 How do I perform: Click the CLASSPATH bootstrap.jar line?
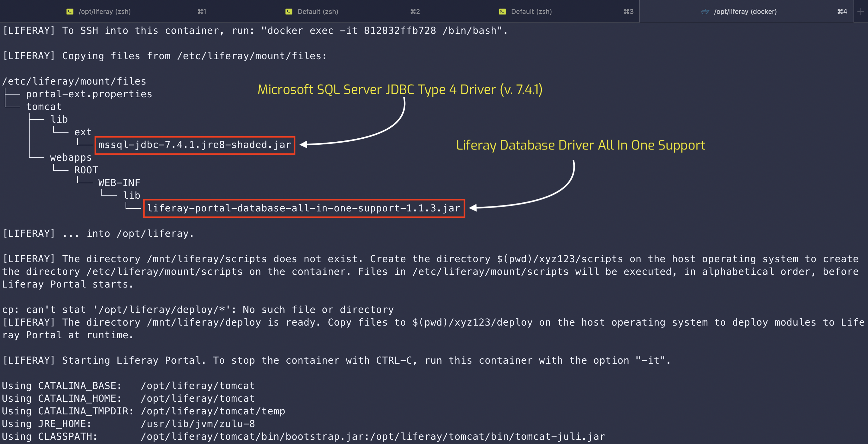[304, 436]
